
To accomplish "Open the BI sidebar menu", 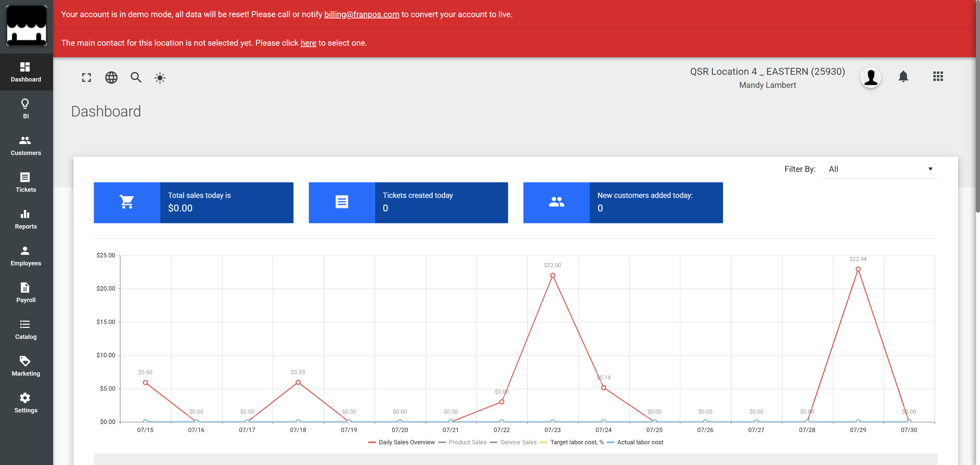I will [x=26, y=109].
